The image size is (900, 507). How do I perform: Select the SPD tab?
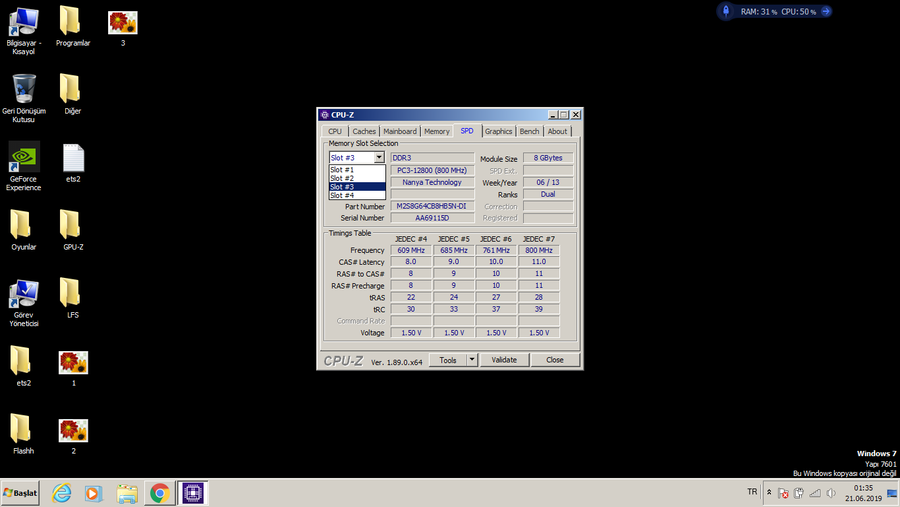point(467,131)
